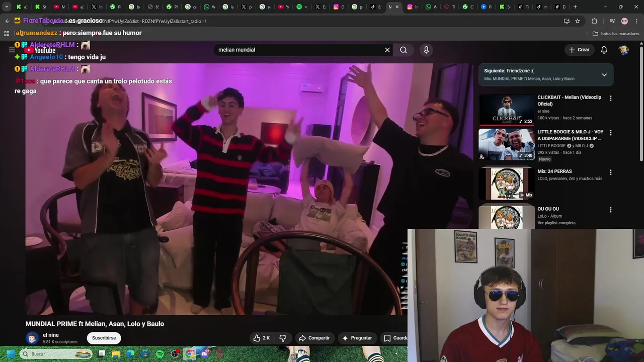Open OBS Studio from the taskbar
This screenshot has width=644, height=362.
click(x=175, y=354)
